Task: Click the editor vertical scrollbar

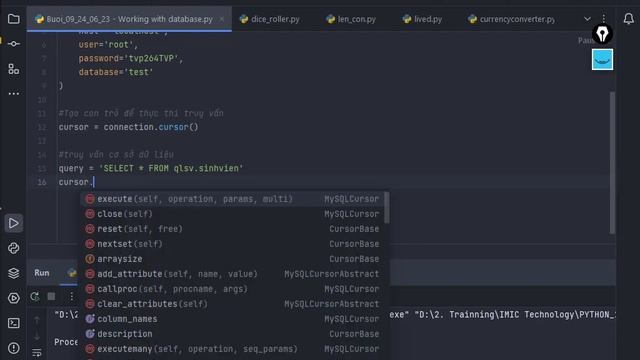Action: click(612, 163)
